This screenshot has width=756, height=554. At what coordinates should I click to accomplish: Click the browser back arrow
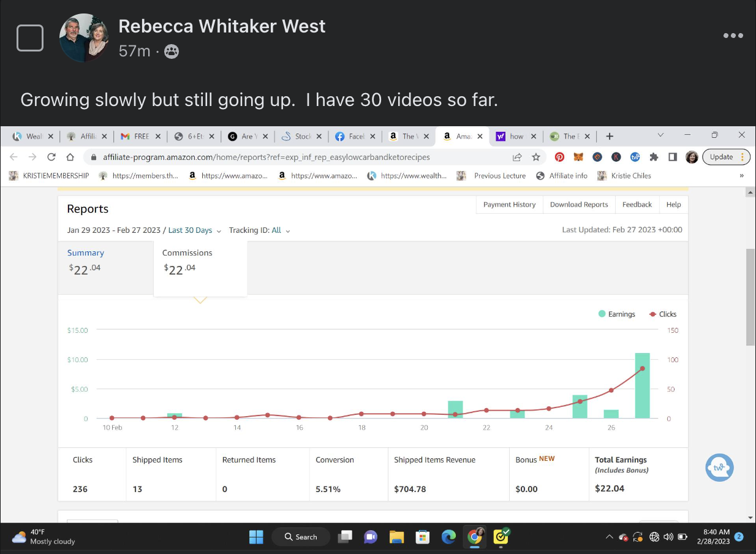coord(14,157)
